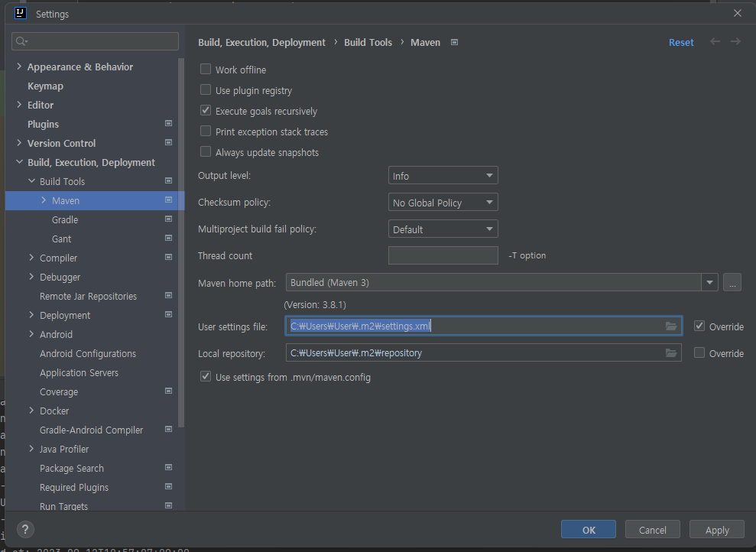Click the Apply button
This screenshot has height=552, width=756.
coord(717,529)
